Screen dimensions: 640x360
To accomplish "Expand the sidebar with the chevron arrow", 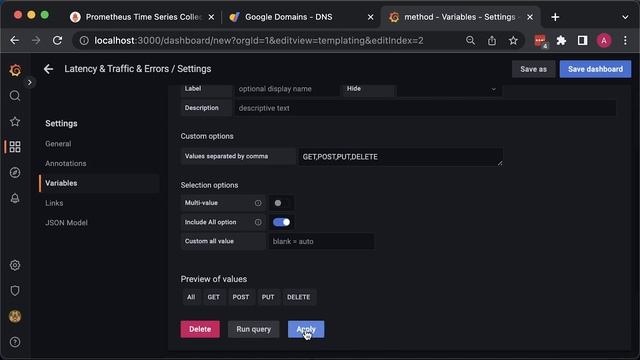I will pos(29,82).
